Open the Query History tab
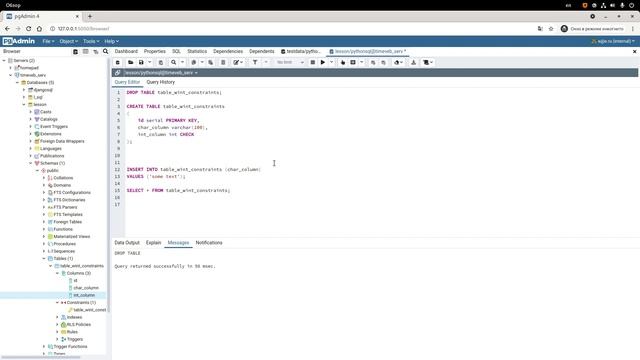The width and height of the screenshot is (640, 360). [160, 82]
